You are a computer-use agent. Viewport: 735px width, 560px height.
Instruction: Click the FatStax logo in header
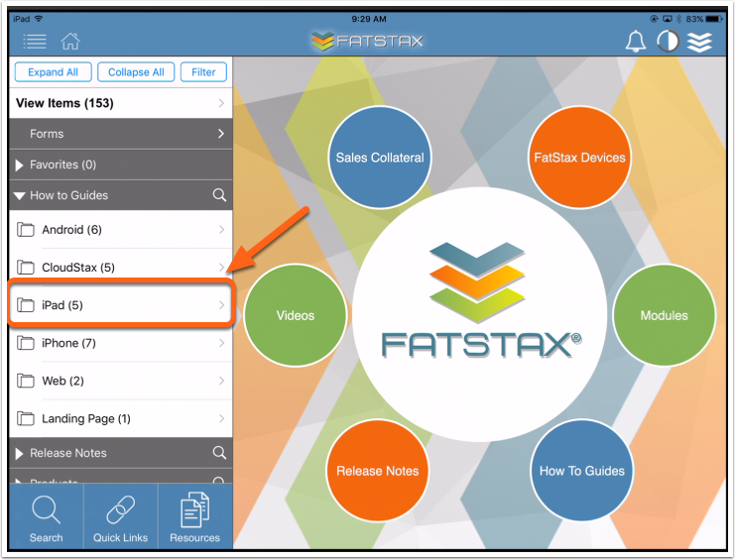tap(367, 42)
